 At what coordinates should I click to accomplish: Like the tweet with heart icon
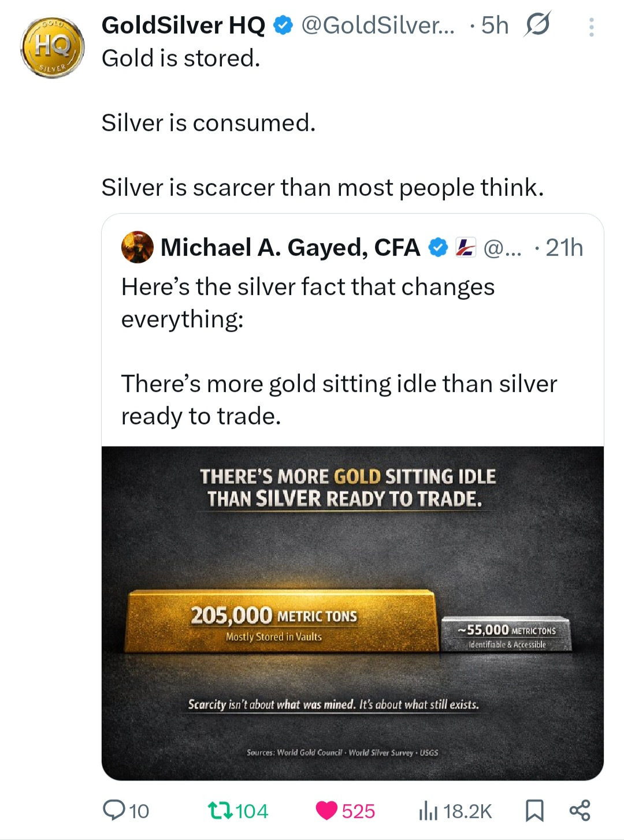(326, 810)
